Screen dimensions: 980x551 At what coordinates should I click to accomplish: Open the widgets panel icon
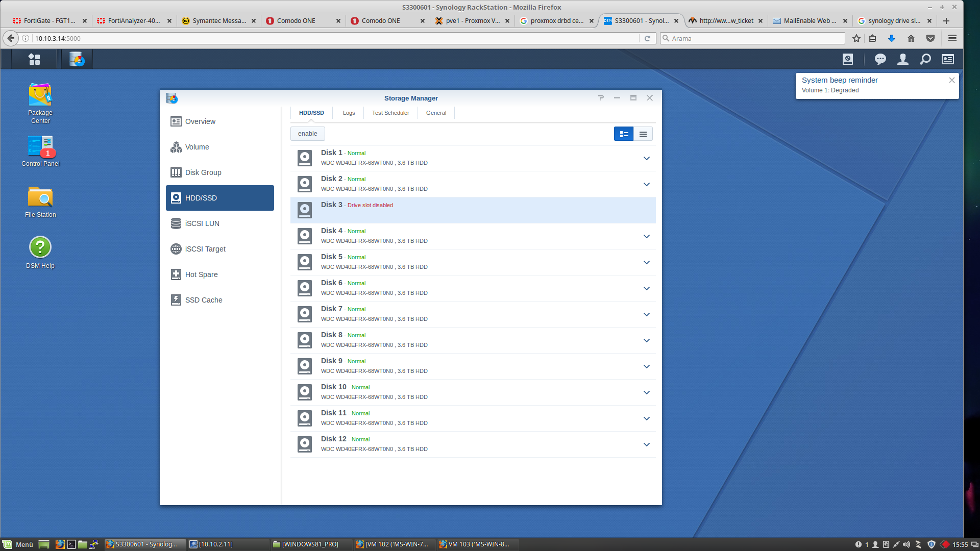tap(948, 60)
